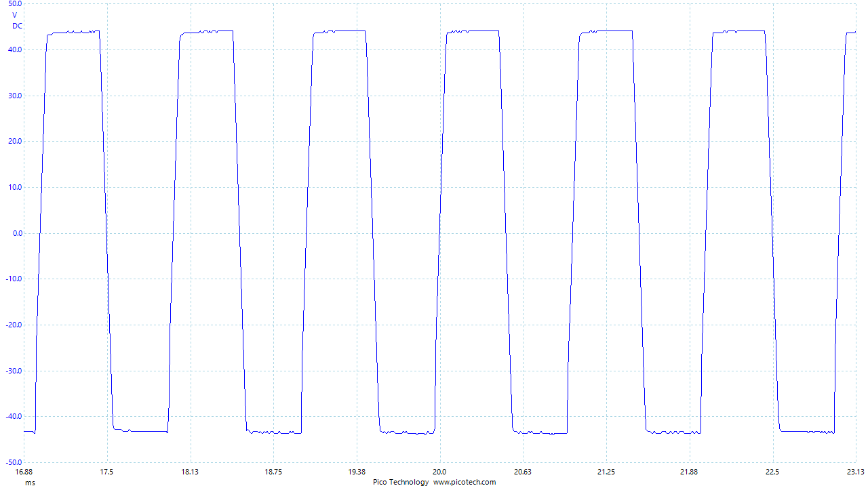
Task: Click the 17.5 time axis label
Action: (x=106, y=472)
